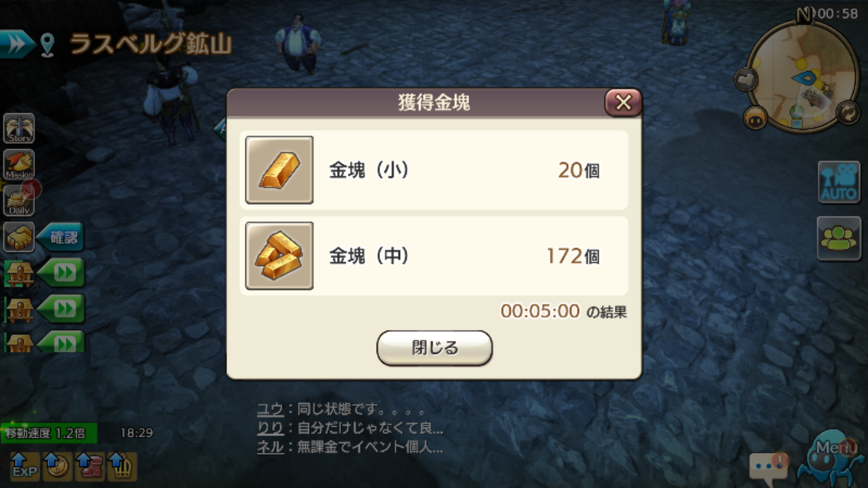Open the chat speech bubble icon

[768, 466]
